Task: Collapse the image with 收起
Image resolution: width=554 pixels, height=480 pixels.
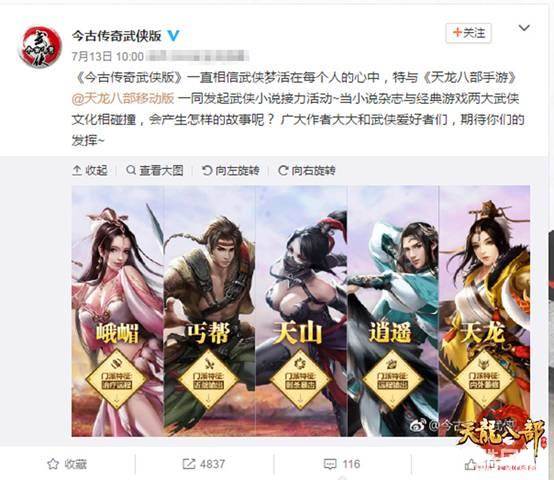Action: pyautogui.click(x=90, y=171)
